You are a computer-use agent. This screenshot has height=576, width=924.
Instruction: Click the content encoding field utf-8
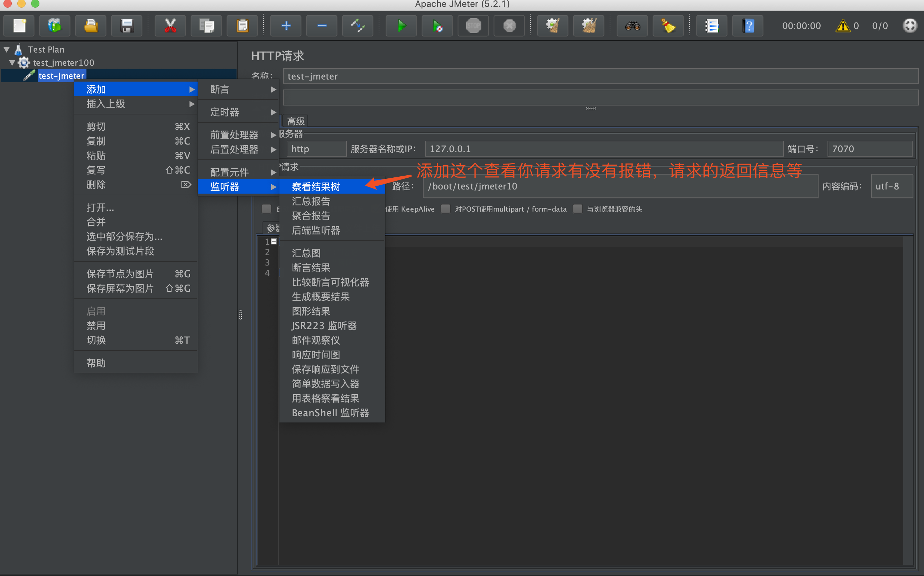(892, 186)
